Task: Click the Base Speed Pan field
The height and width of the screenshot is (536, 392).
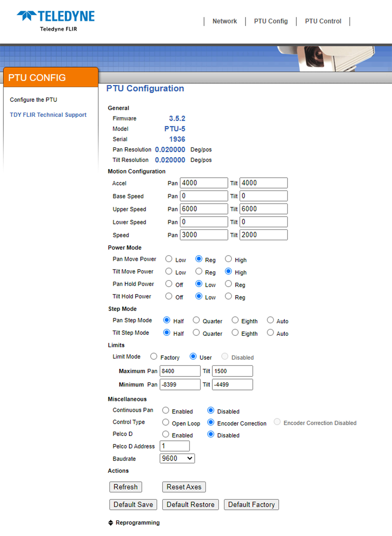Action: [204, 196]
